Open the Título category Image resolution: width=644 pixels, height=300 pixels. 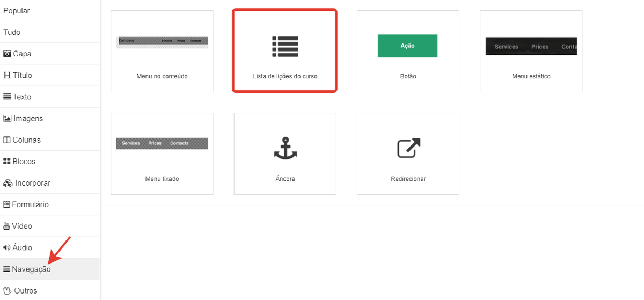23,75
